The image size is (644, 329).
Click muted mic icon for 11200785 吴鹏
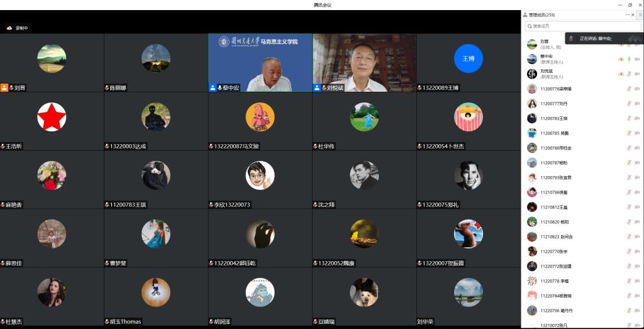(x=629, y=133)
